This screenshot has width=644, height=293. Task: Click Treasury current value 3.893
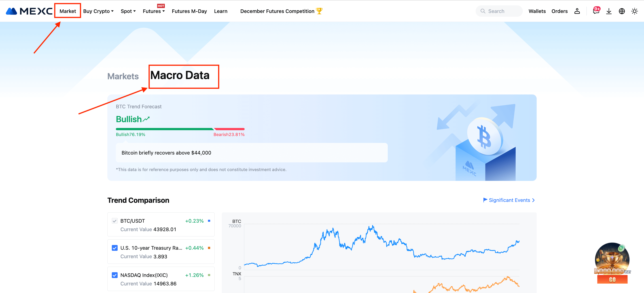160,257
